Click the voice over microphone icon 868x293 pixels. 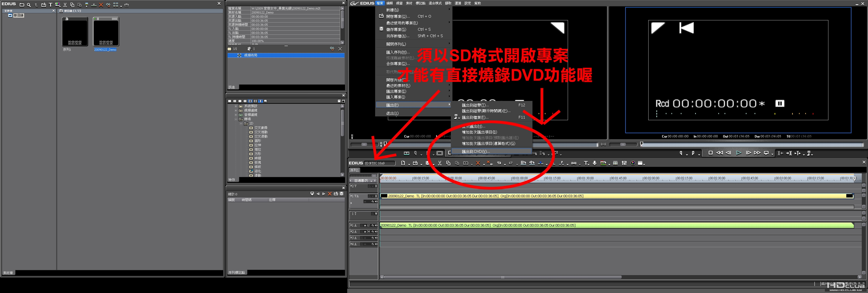tap(595, 163)
